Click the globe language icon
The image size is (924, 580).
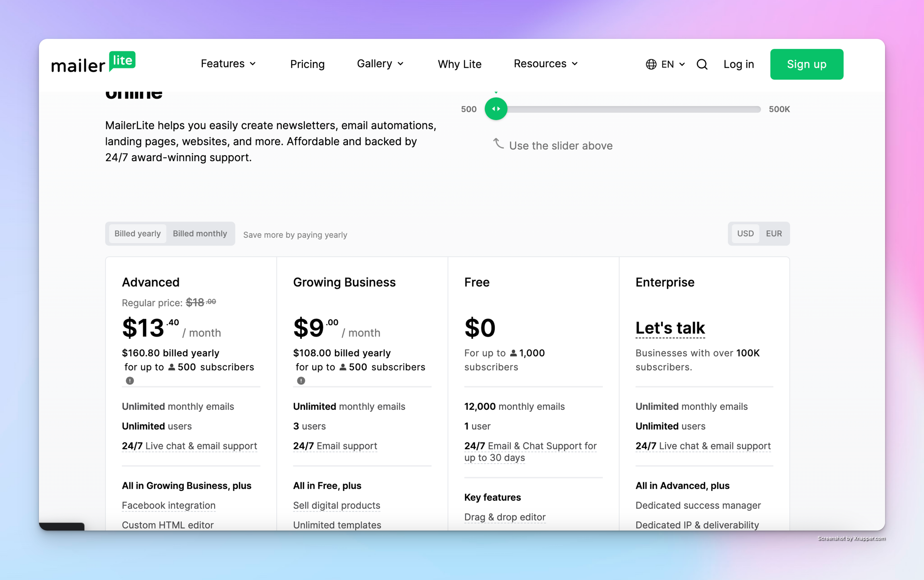tap(651, 64)
